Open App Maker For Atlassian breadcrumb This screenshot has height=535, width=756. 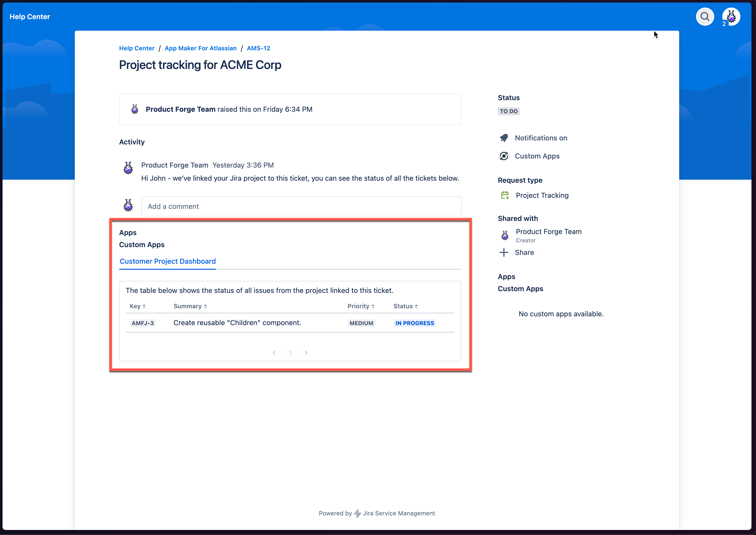pyautogui.click(x=200, y=48)
